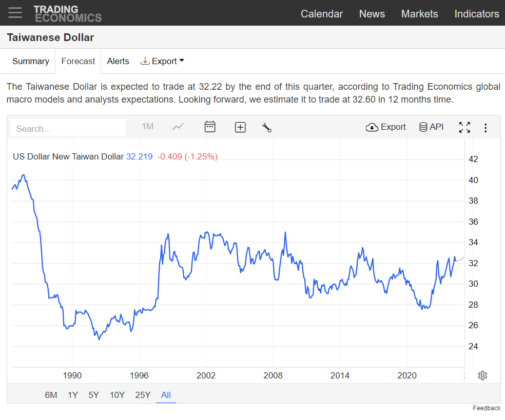Open the hamburger navigation menu
This screenshot has height=420, width=505.
[15, 13]
